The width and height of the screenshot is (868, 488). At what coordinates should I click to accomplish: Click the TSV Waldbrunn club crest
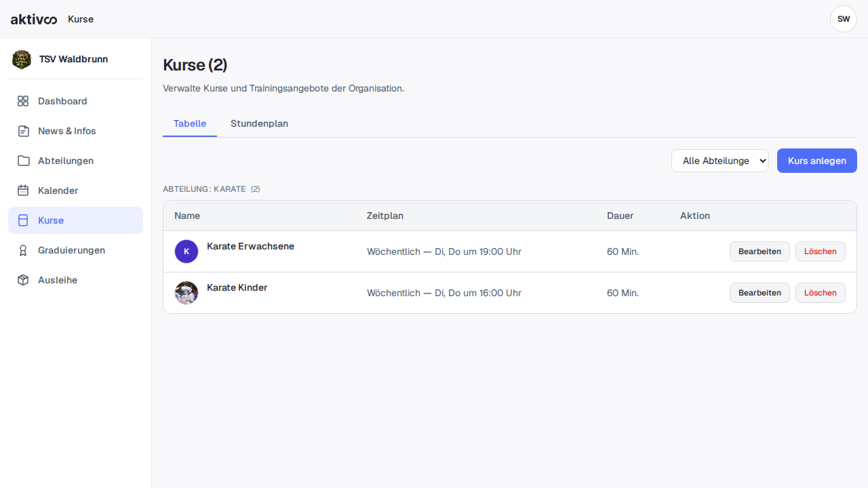pyautogui.click(x=22, y=60)
